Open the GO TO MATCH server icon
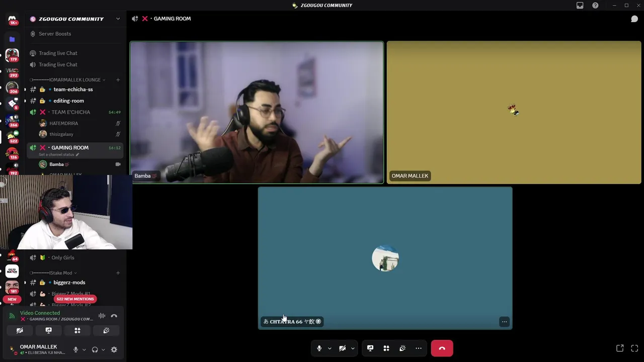Viewport: 644px width, 362px height. pyautogui.click(x=12, y=270)
